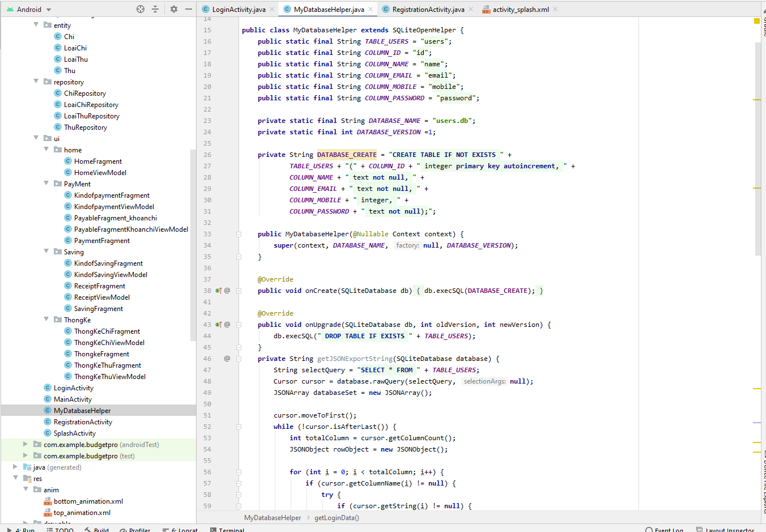
Task: Open LoginActivity in the project tree
Action: [x=73, y=388]
